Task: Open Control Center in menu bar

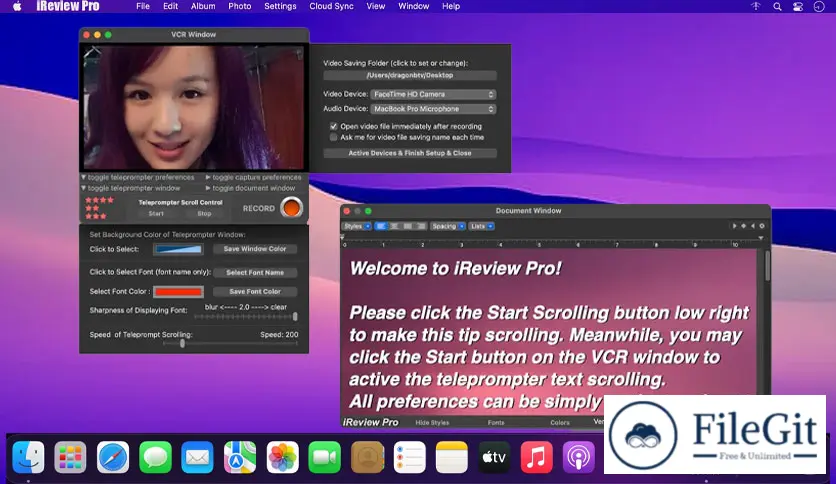Action: click(798, 6)
